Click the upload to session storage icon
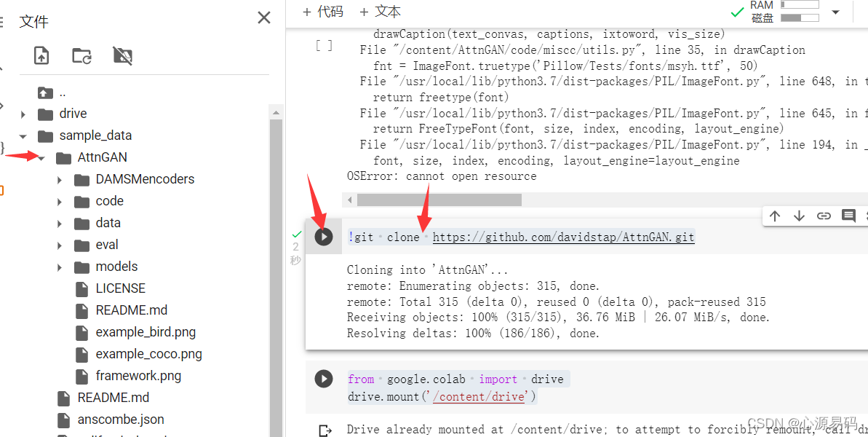 pyautogui.click(x=41, y=55)
